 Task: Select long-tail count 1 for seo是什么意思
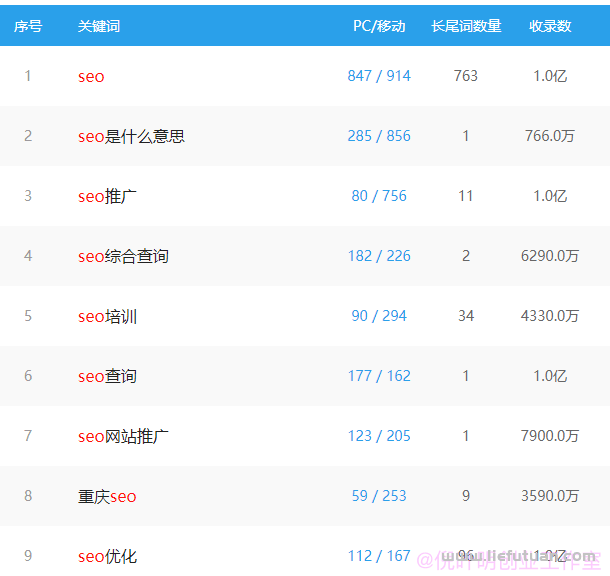(x=465, y=136)
